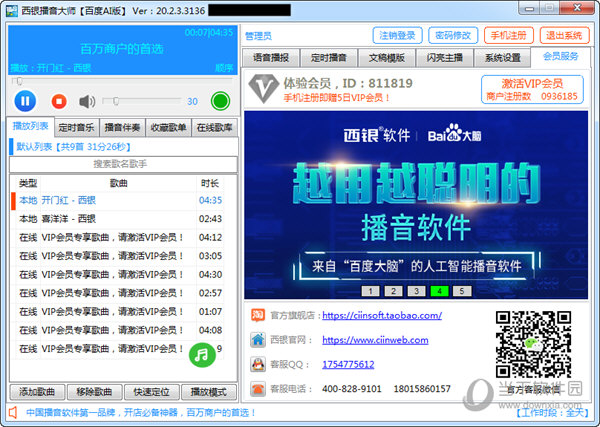Viewport: 600px width, 427px height.
Task: Open the 收藏歌单 tab
Action: click(168, 128)
